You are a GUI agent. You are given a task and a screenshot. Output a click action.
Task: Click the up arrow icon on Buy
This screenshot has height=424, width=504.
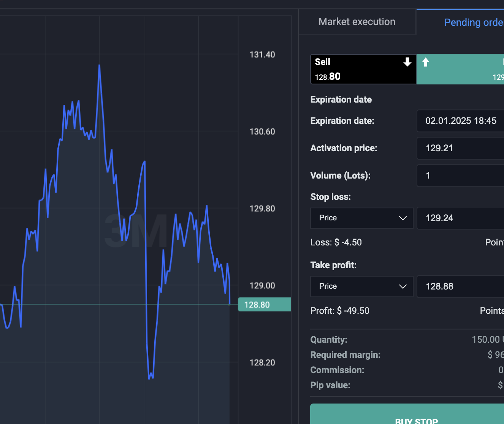click(426, 62)
